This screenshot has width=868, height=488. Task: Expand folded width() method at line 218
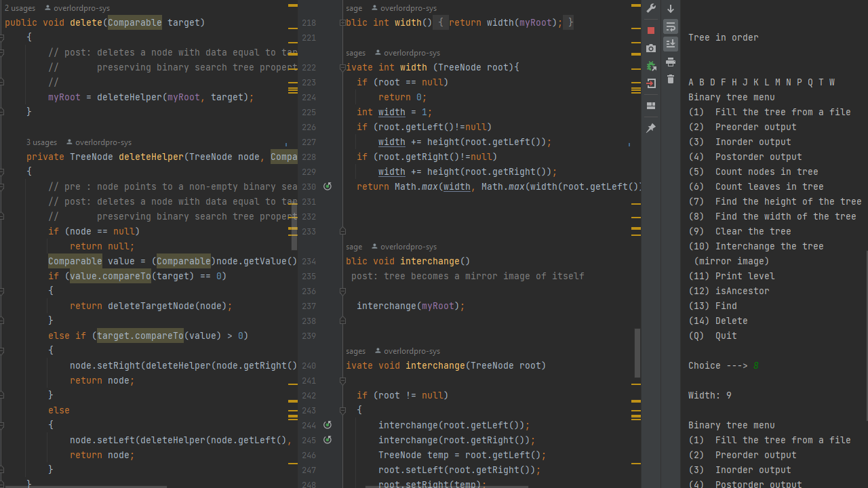342,22
